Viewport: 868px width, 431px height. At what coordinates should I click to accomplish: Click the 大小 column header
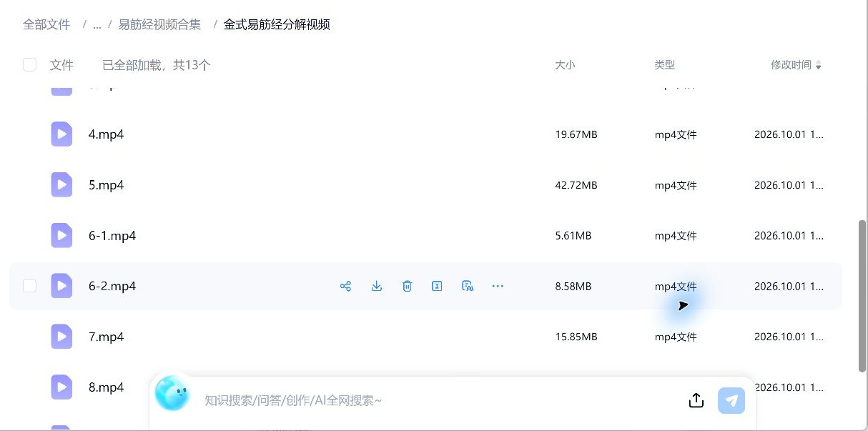pyautogui.click(x=565, y=65)
